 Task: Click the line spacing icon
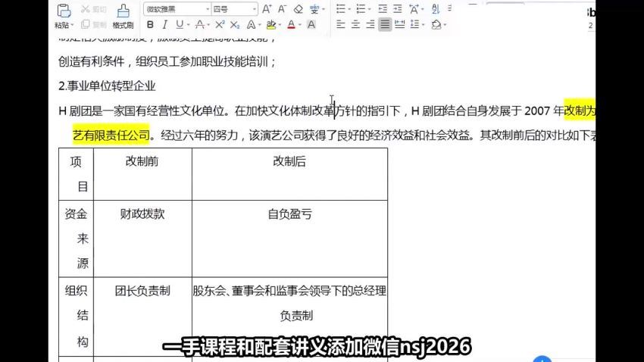click(x=414, y=25)
